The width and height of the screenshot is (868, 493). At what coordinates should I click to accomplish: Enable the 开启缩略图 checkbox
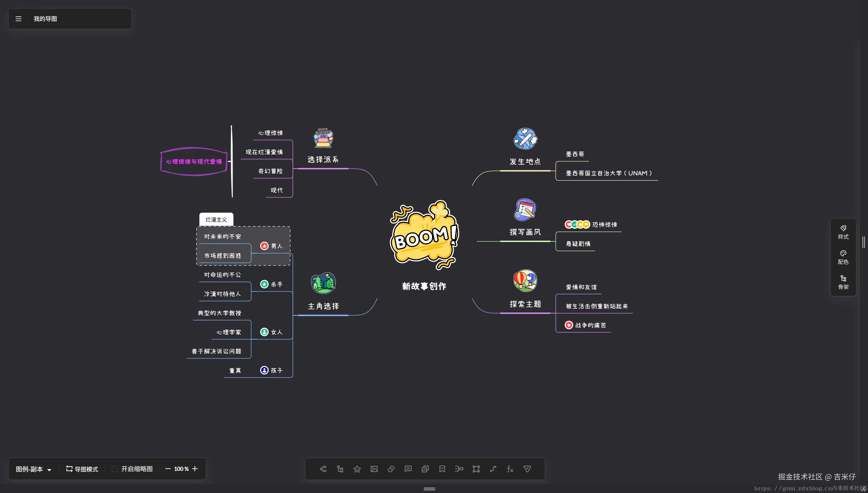click(x=115, y=469)
